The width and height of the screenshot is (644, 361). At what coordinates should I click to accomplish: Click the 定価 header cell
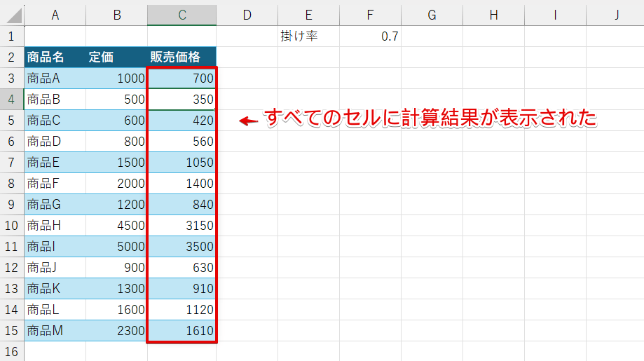pyautogui.click(x=116, y=57)
